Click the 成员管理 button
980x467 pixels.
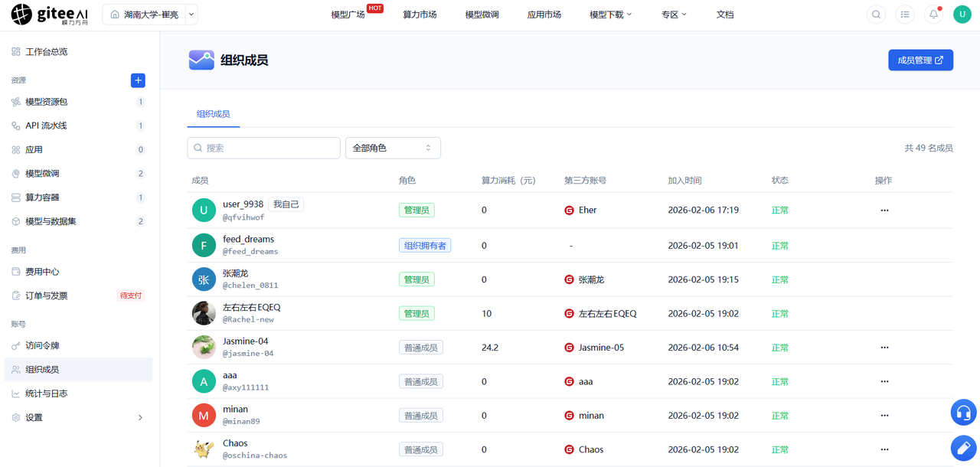[x=920, y=60]
